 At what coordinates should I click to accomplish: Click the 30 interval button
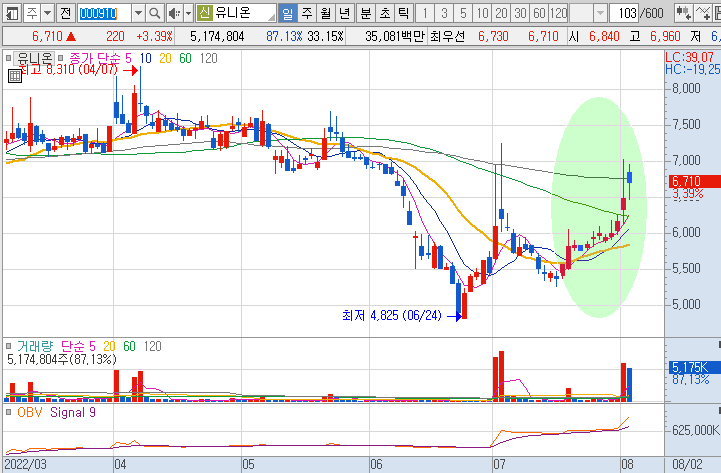coord(520,13)
